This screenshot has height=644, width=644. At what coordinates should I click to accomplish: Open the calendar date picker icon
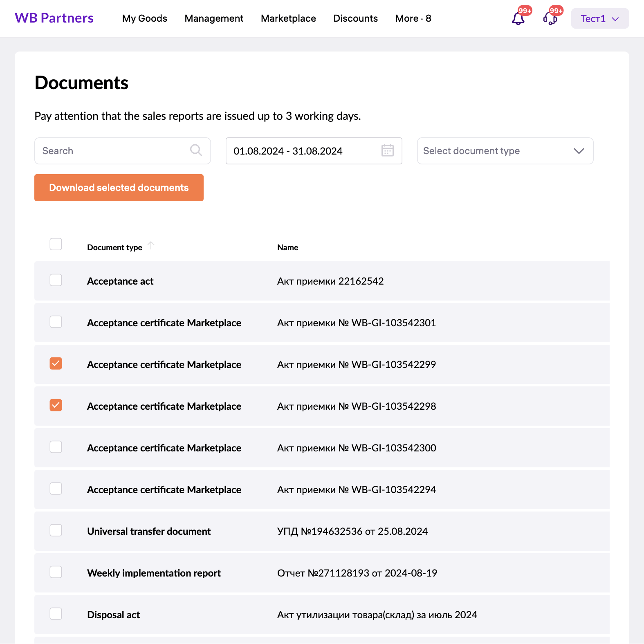(387, 150)
